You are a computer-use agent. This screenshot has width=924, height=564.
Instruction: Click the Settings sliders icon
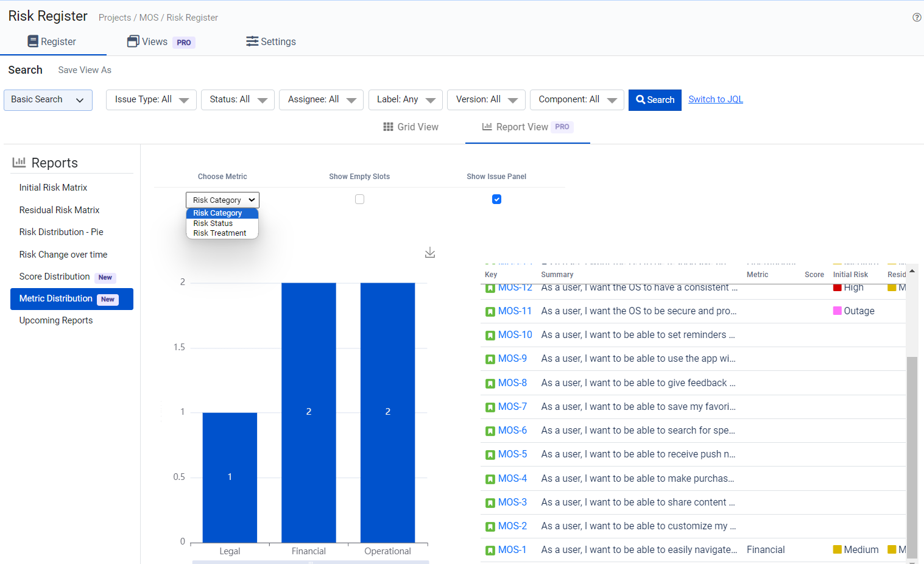coord(252,41)
